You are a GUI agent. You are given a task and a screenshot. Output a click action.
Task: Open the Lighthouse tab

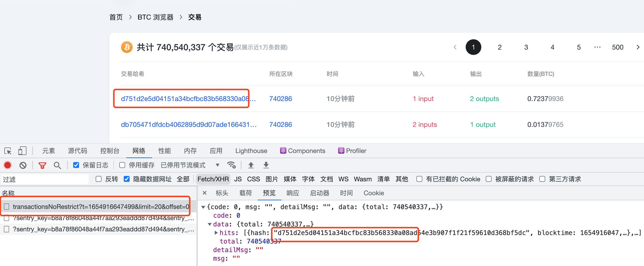tap(251, 151)
